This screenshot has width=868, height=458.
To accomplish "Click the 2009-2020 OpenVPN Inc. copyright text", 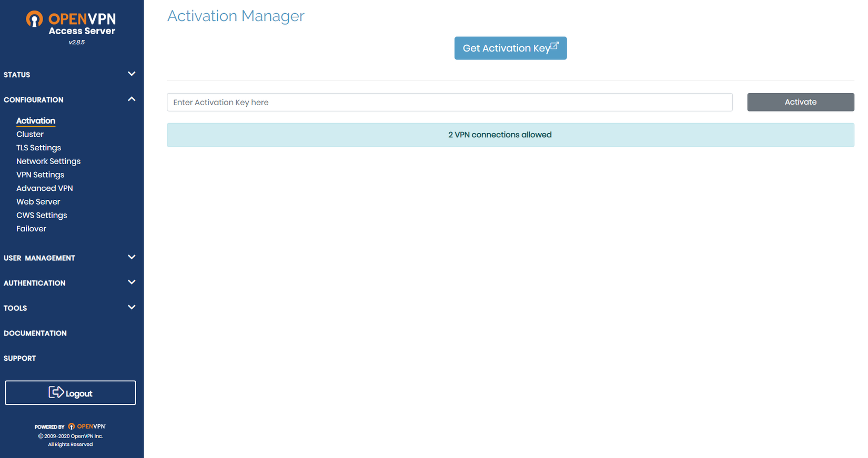I will click(70, 436).
